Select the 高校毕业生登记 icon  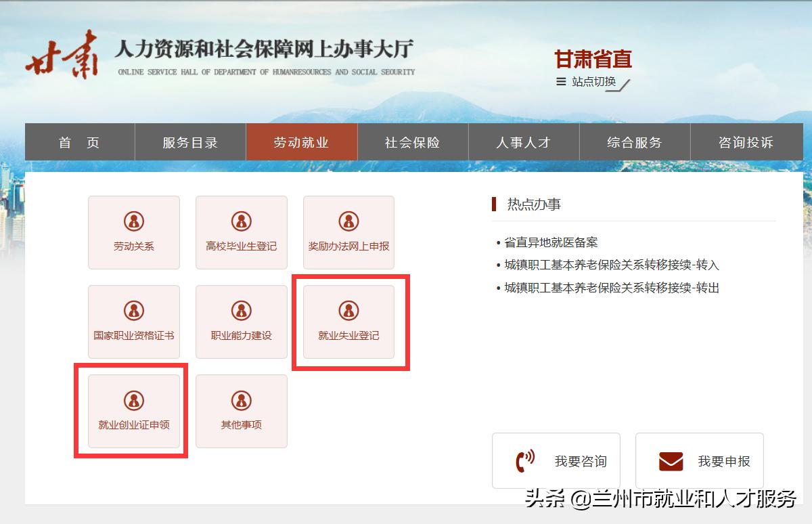[241, 232]
